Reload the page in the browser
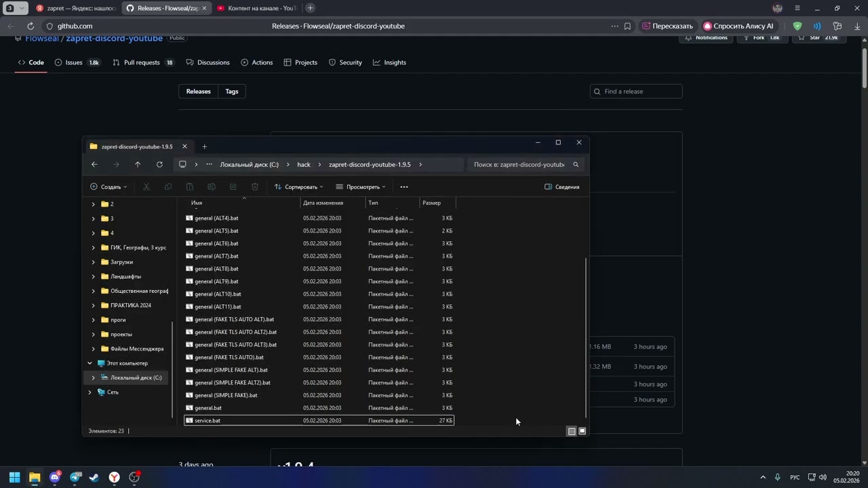The height and width of the screenshot is (488, 868). tap(31, 26)
